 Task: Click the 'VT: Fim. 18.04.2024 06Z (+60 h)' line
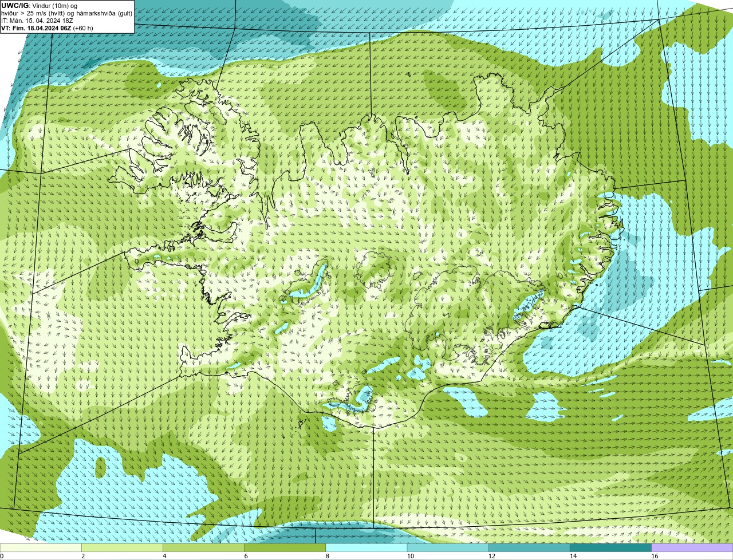47,27
